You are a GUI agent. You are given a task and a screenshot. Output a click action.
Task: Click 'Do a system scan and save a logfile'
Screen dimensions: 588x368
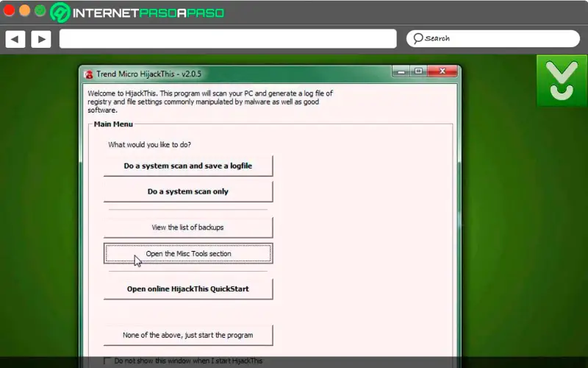click(x=188, y=166)
